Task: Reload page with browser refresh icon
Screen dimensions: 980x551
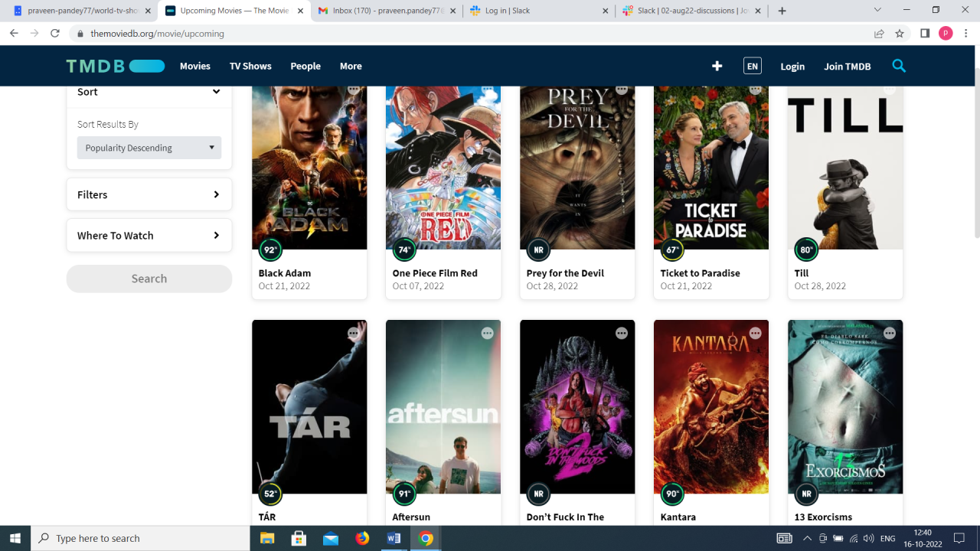Action: [x=55, y=34]
